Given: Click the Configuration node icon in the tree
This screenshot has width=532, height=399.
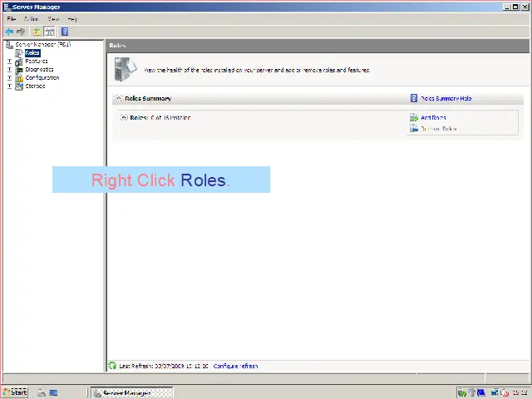Looking at the screenshot, I should click(19, 78).
